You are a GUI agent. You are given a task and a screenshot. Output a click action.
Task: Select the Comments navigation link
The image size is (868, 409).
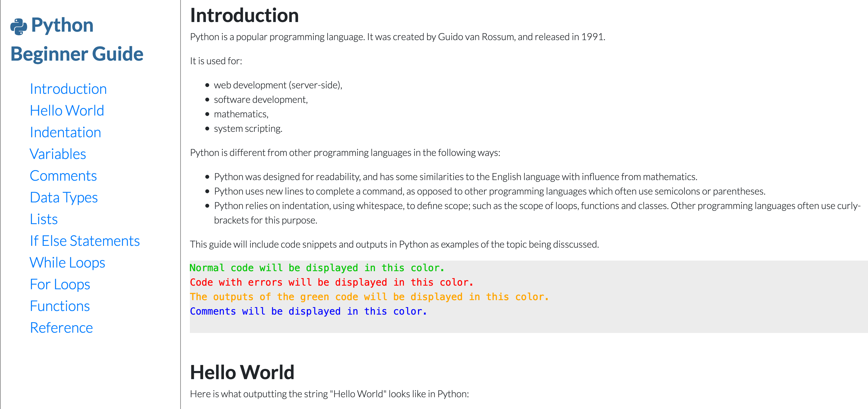[63, 176]
